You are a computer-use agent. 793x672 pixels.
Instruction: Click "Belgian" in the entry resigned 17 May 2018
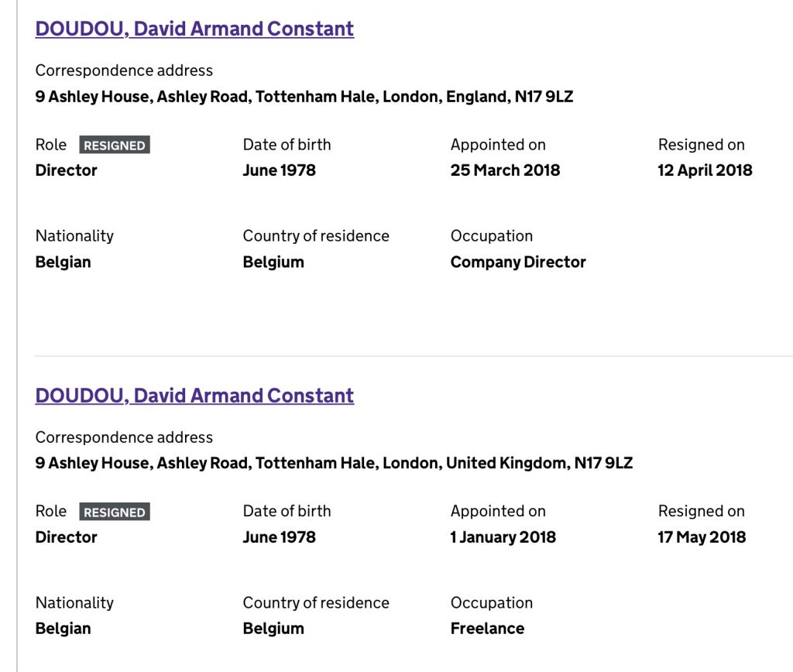point(63,629)
